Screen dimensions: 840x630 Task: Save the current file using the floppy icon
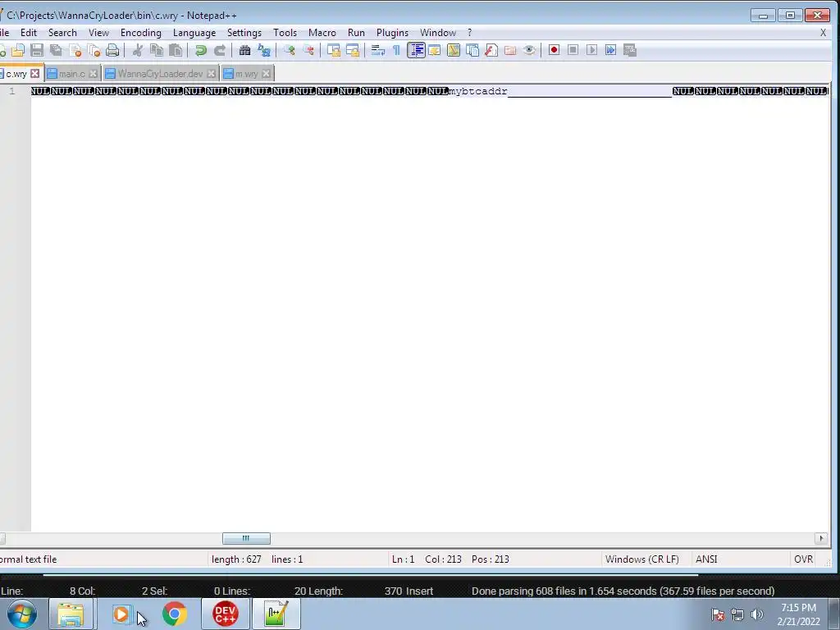click(x=36, y=50)
